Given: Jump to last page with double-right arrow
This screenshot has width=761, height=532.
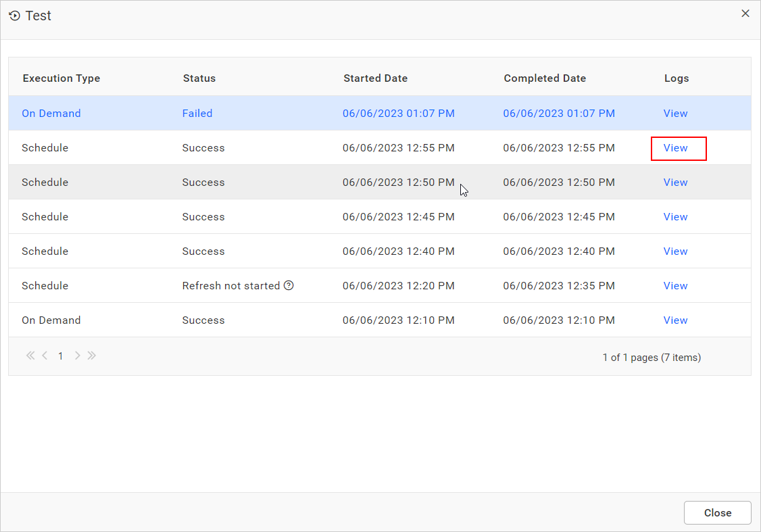Looking at the screenshot, I should 93,356.
